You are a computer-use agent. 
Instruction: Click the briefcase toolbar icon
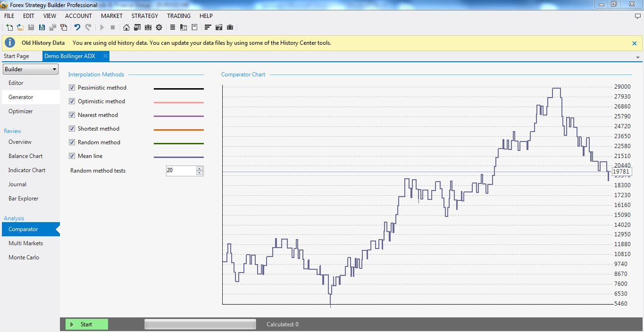tap(230, 27)
